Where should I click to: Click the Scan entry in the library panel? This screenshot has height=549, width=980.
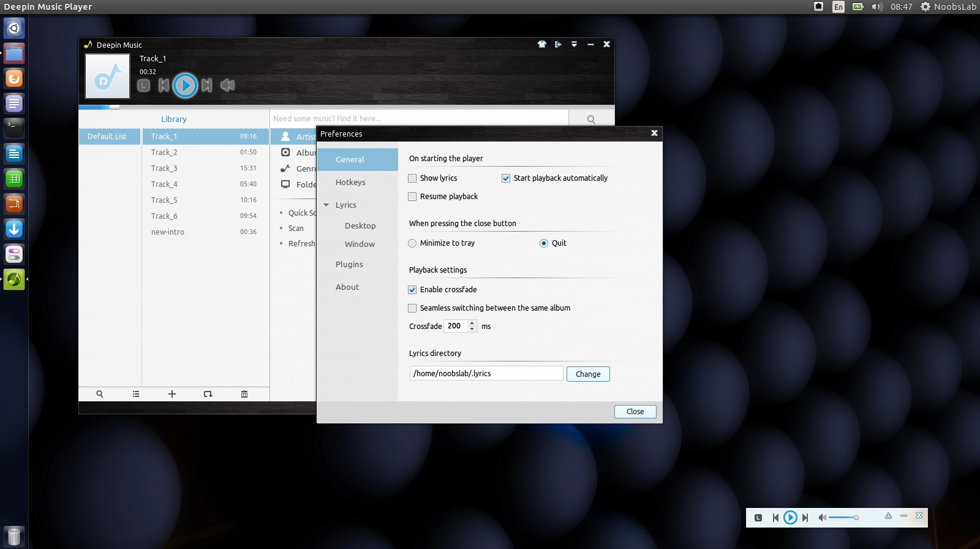[296, 228]
